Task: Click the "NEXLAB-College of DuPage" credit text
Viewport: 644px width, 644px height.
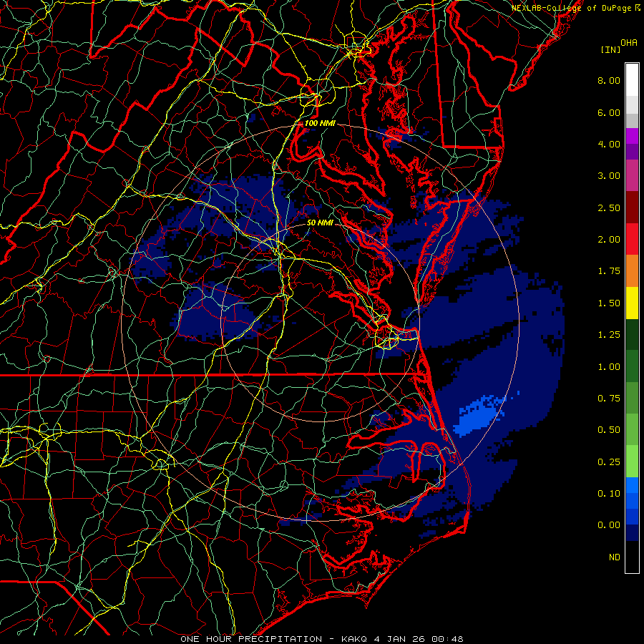Action: point(571,8)
